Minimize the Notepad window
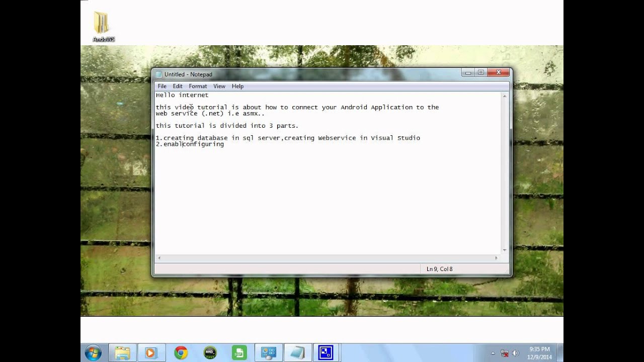644x362 pixels. [x=468, y=73]
